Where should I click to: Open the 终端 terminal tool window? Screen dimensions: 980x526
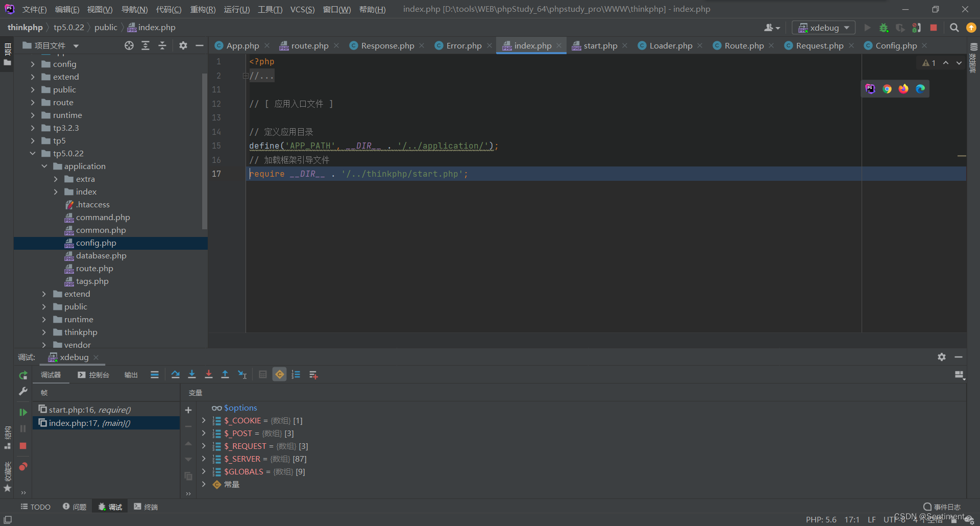point(146,507)
